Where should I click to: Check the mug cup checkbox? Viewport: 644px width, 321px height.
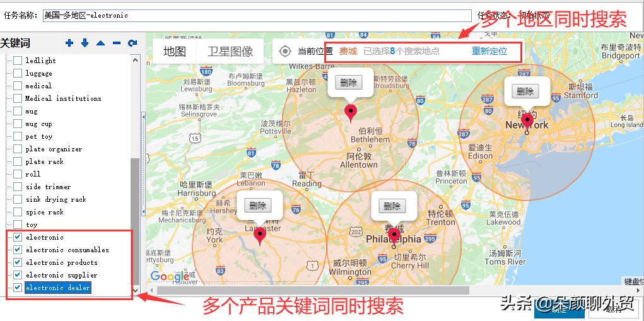coord(18,124)
